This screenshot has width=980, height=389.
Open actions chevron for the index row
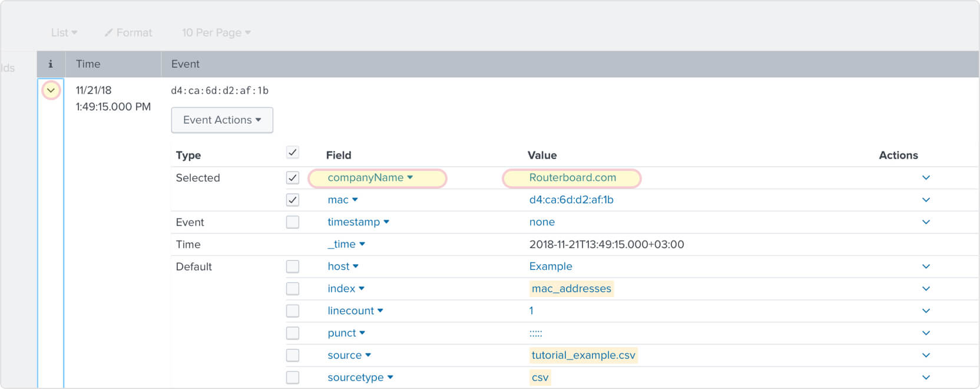click(x=926, y=289)
